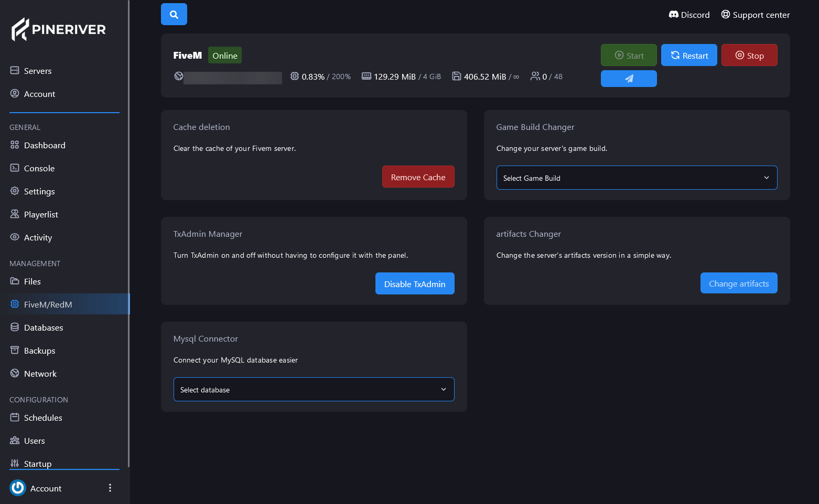The width and height of the screenshot is (819, 504).
Task: Click the Servers stack icon
Action: (15, 70)
